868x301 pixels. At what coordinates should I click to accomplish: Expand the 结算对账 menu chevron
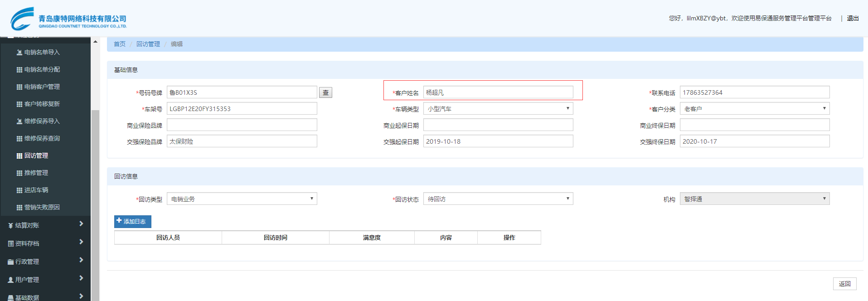[x=81, y=223]
